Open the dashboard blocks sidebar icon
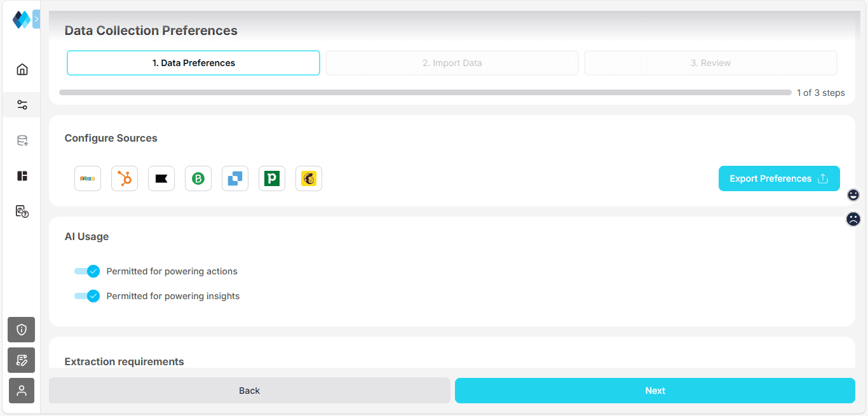The image size is (868, 416). [x=22, y=176]
